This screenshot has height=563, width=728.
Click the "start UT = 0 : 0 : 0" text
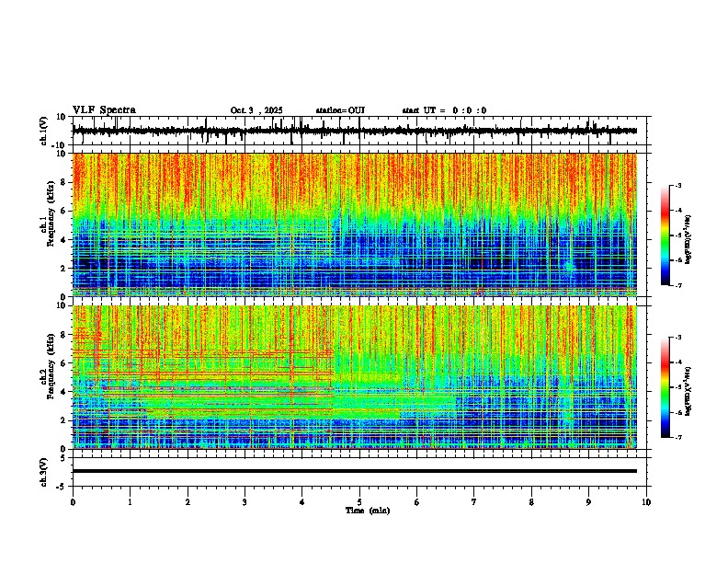point(444,110)
